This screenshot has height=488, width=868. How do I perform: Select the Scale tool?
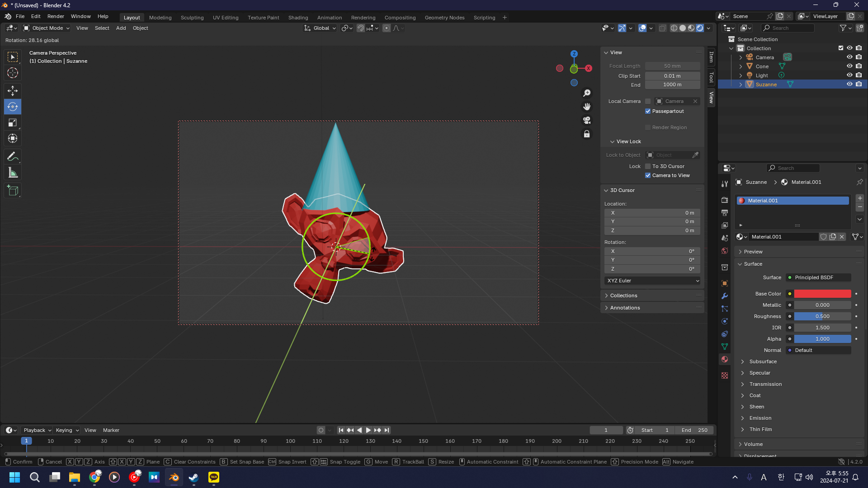(x=13, y=123)
